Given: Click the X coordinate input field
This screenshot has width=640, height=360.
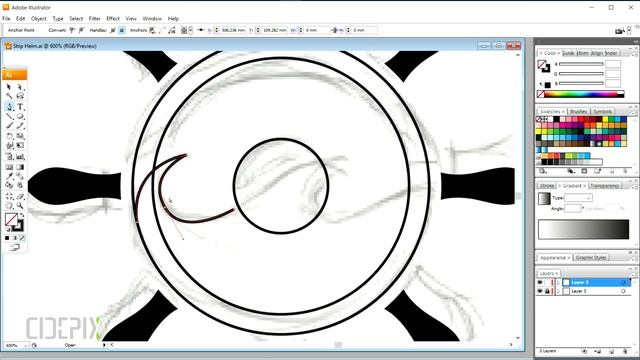Looking at the screenshot, I should point(233,30).
